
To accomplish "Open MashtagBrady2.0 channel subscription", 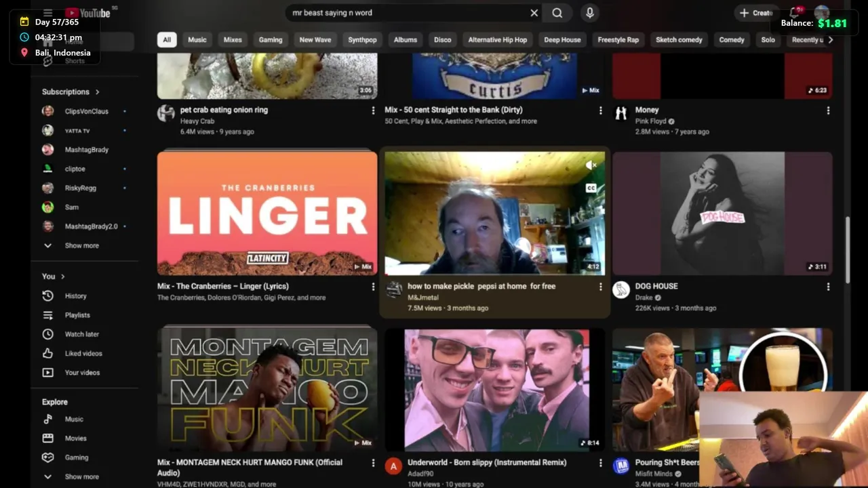I will point(85,226).
